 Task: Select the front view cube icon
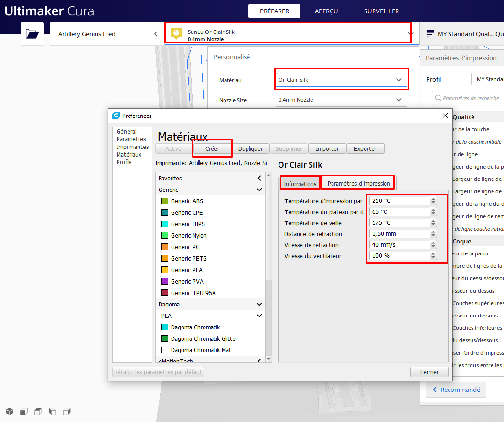[x=24, y=411]
